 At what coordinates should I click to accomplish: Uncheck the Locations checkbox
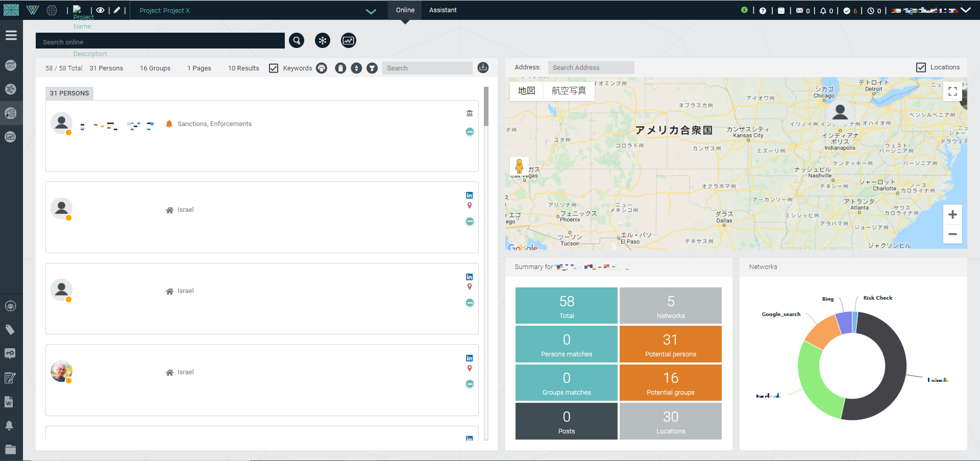pyautogui.click(x=921, y=67)
